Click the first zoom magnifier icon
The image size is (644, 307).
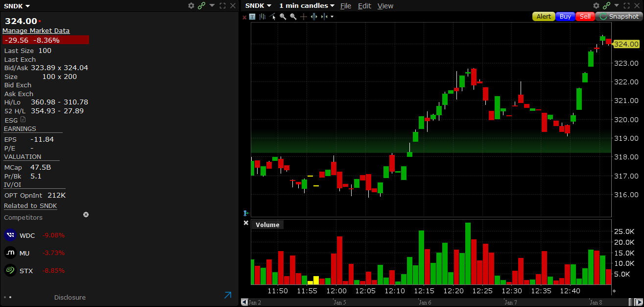click(283, 17)
